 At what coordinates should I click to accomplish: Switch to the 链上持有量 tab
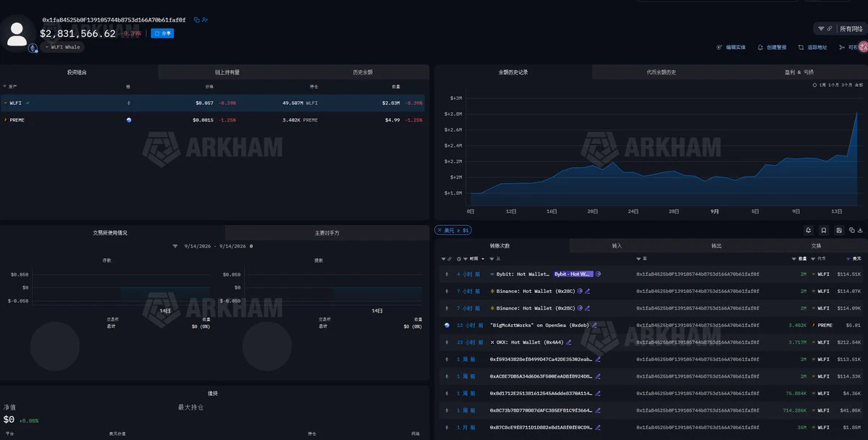point(227,72)
